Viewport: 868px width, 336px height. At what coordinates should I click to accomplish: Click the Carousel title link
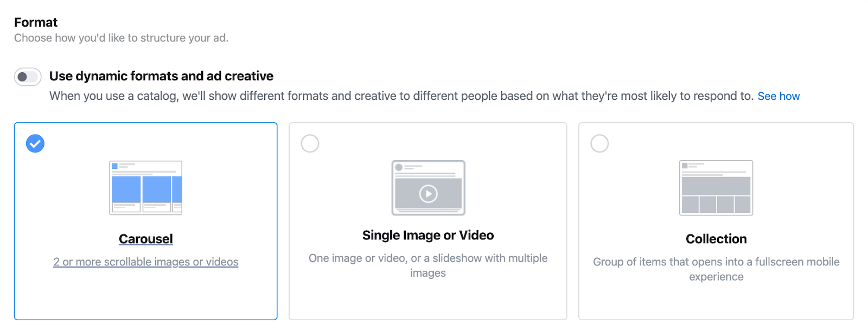(x=146, y=239)
